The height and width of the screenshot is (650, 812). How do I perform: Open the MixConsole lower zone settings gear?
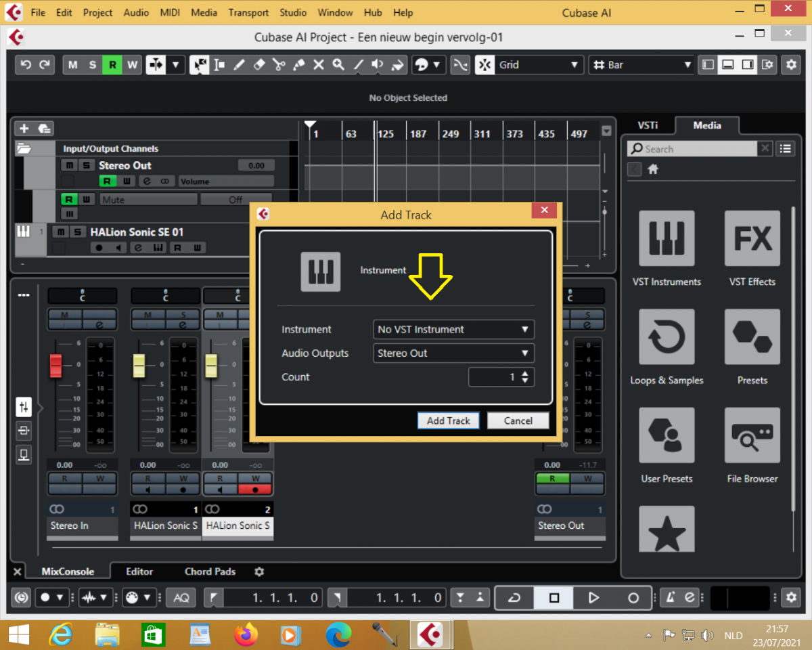259,571
